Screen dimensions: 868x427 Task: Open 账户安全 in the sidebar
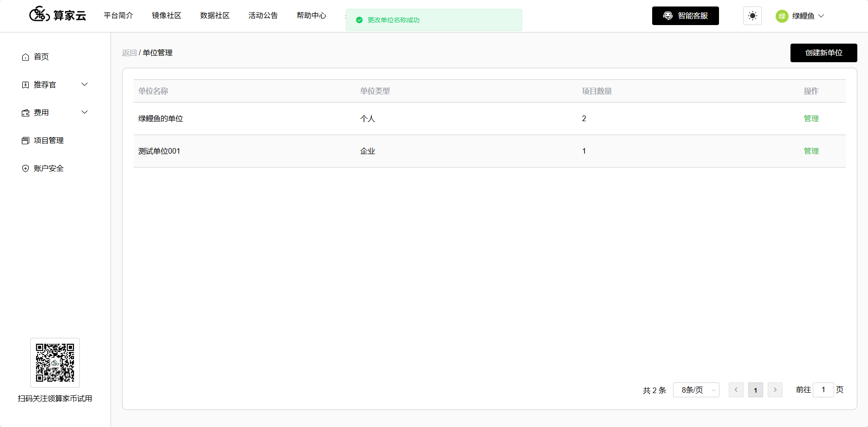click(49, 168)
